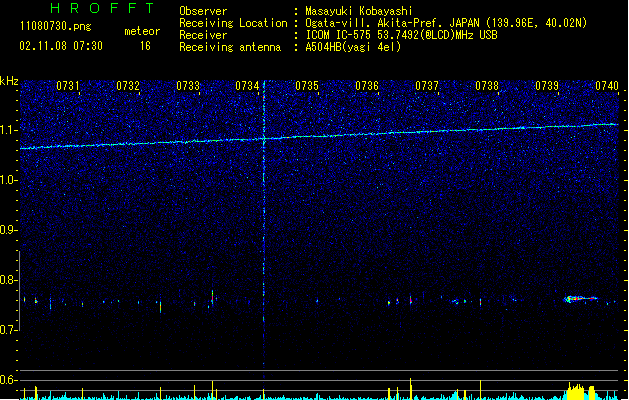Click the meteor count value 16

145,46
